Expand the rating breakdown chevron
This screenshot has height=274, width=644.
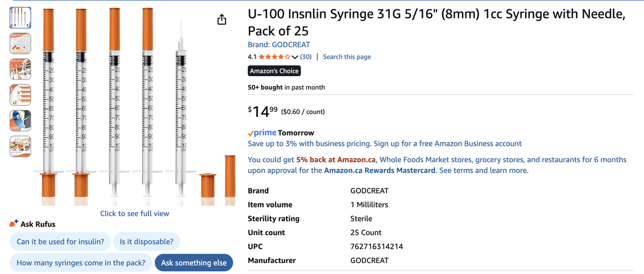click(x=295, y=57)
